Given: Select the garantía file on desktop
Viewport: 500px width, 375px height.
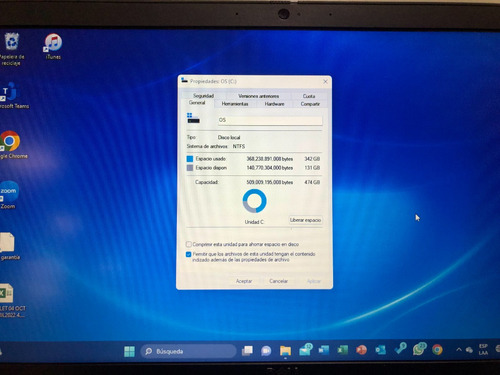Looking at the screenshot, I should pos(9,246).
